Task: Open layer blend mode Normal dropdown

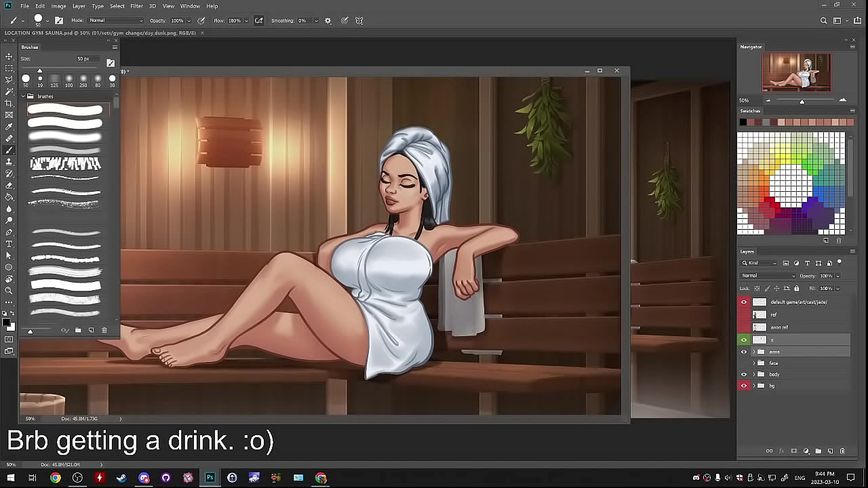Action: tap(768, 276)
